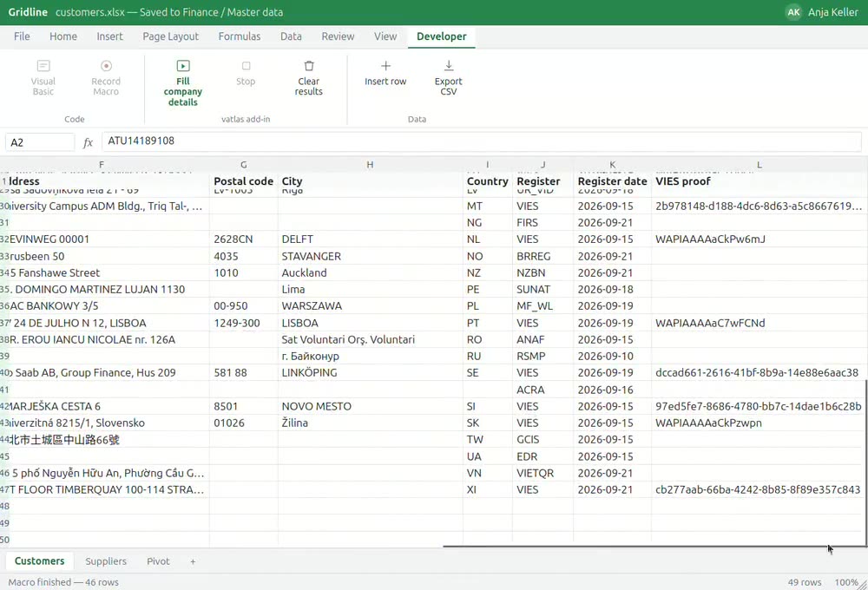
Task: Select the DELFT city cell
Action: tap(371, 239)
